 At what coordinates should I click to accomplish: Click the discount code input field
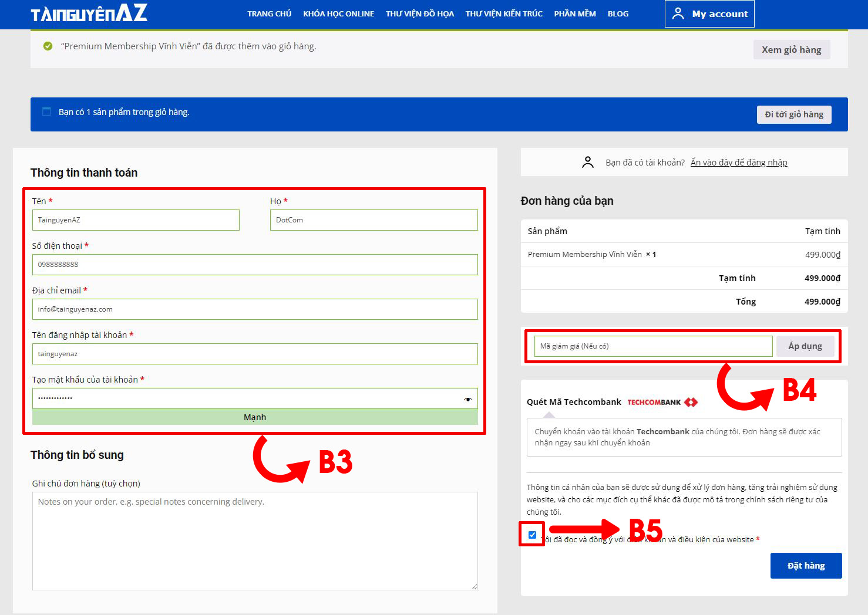coord(653,346)
